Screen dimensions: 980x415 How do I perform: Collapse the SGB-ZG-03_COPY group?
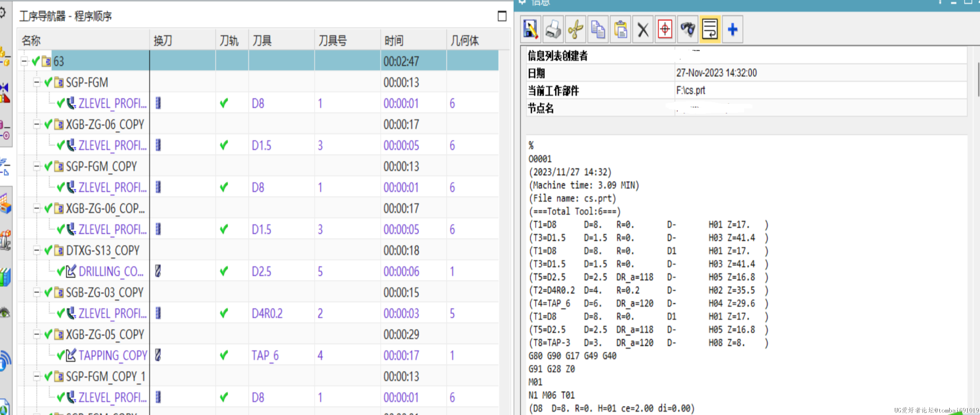pos(37,292)
